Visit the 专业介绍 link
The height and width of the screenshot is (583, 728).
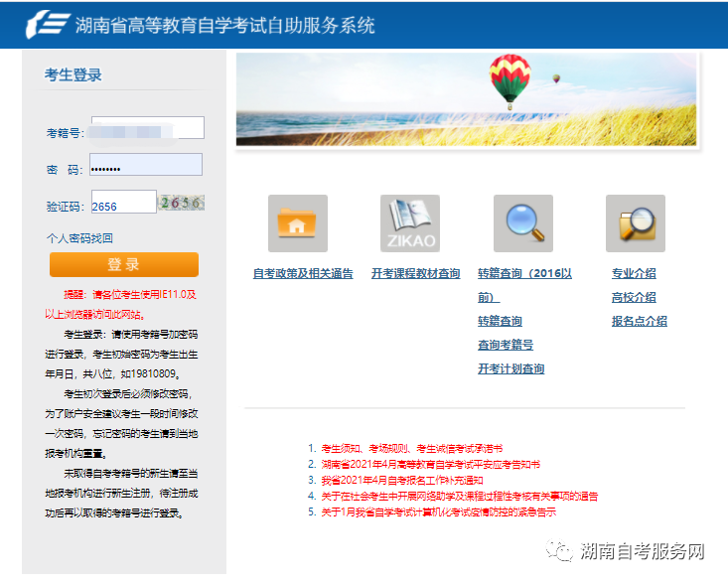(x=634, y=274)
